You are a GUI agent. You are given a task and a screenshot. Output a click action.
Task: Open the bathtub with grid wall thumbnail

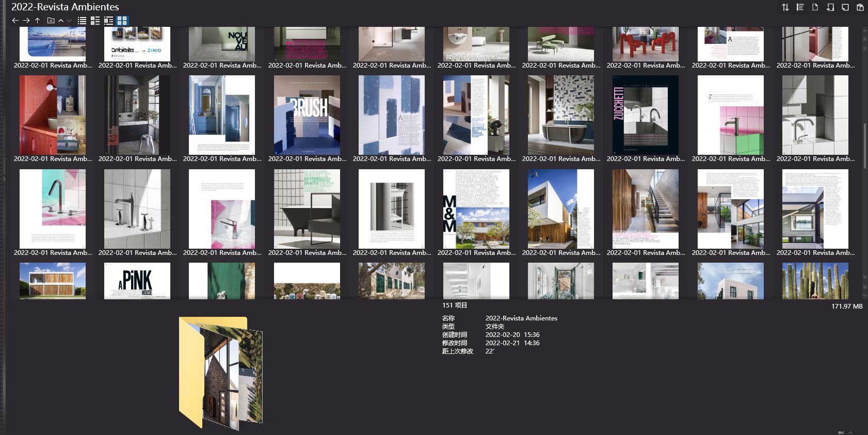[307, 209]
